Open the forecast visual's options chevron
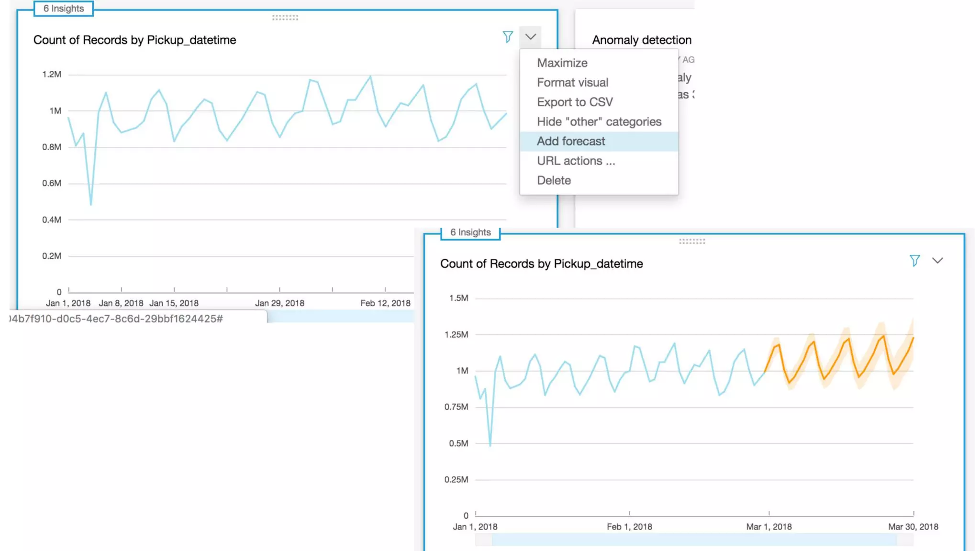980x551 pixels. [x=937, y=261]
